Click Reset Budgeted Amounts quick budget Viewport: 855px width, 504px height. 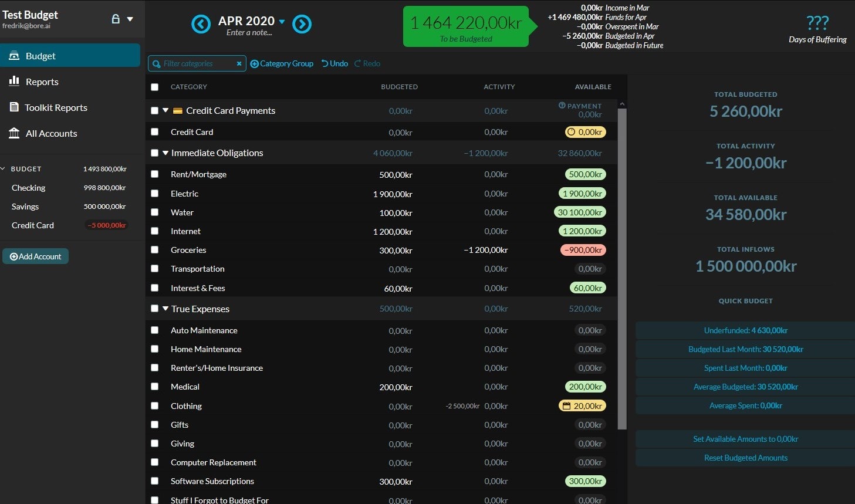click(x=745, y=458)
